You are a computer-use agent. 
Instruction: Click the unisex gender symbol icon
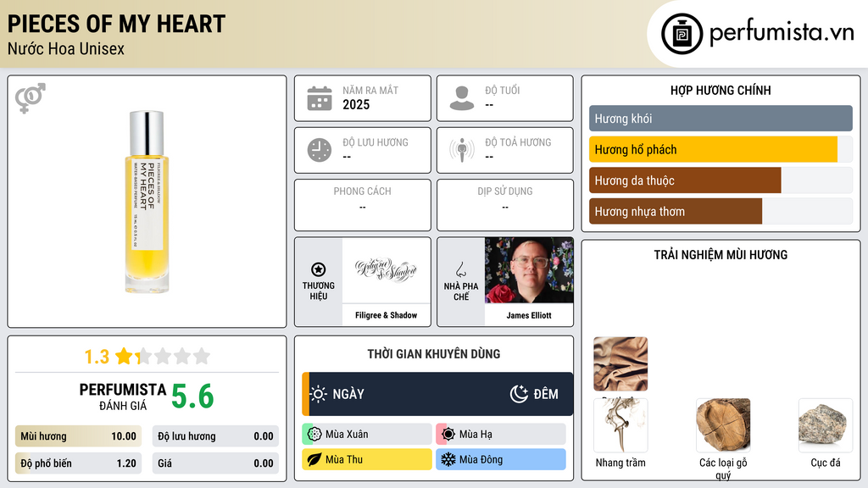(x=31, y=98)
